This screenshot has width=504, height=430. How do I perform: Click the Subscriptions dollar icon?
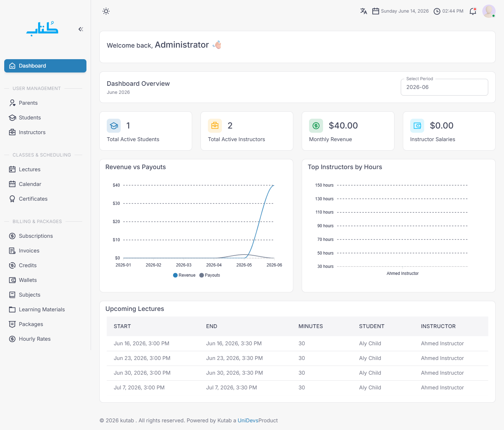tap(12, 236)
